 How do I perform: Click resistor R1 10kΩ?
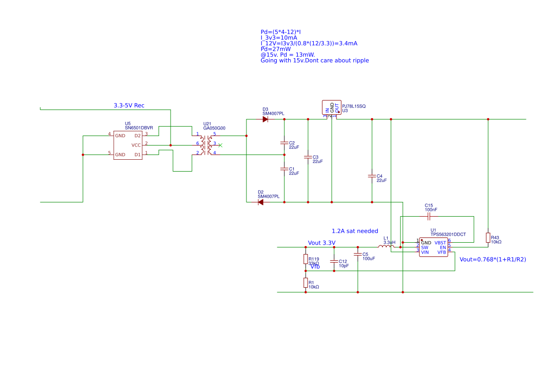(306, 283)
